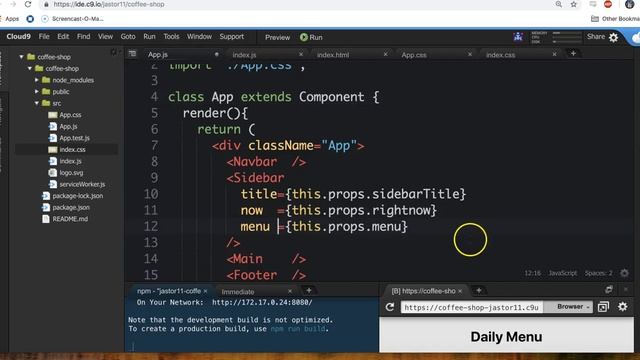This screenshot has height=360, width=640.
Task: Click the Share button
Action: click(x=596, y=37)
